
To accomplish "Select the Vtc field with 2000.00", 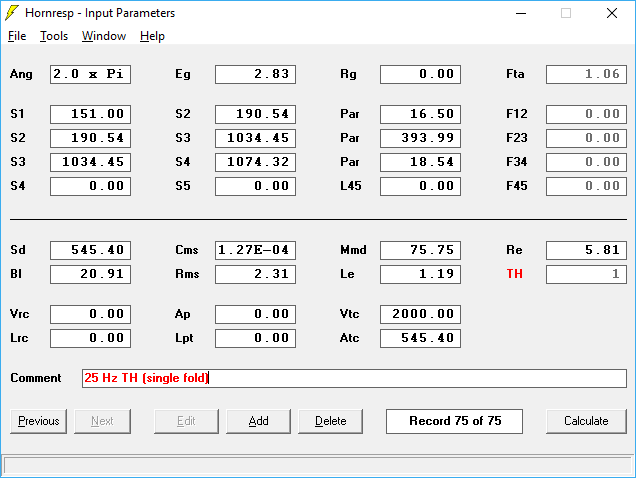I will 420,314.
